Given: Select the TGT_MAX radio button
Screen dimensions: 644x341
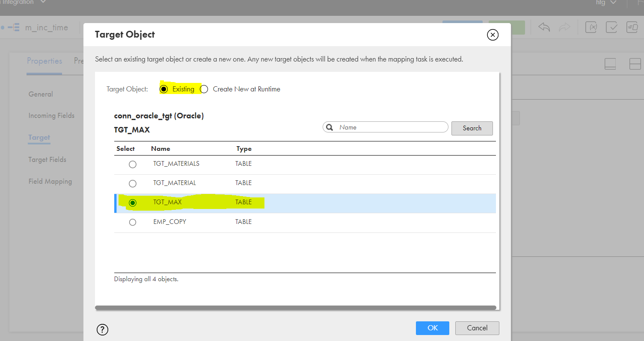Looking at the screenshot, I should click(x=133, y=203).
